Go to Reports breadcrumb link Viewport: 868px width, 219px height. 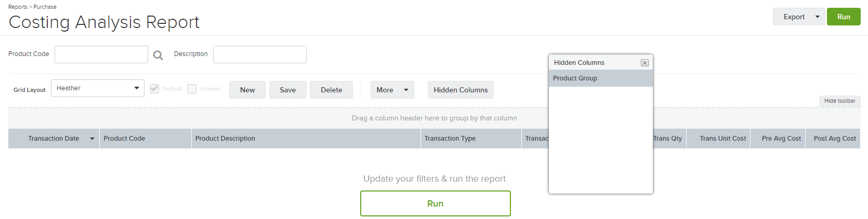point(18,7)
